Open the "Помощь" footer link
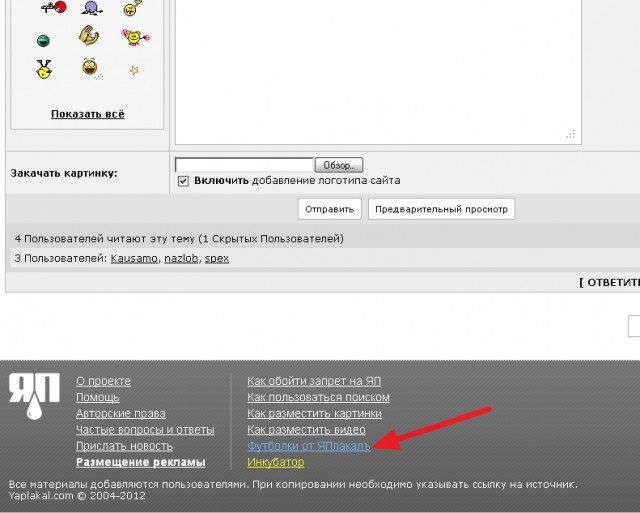The width and height of the screenshot is (640, 513). pos(98,397)
